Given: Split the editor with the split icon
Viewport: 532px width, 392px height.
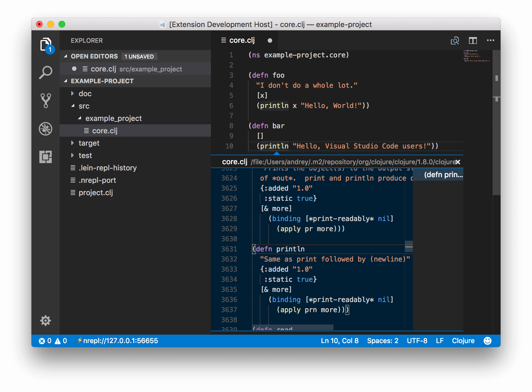Looking at the screenshot, I should point(473,40).
